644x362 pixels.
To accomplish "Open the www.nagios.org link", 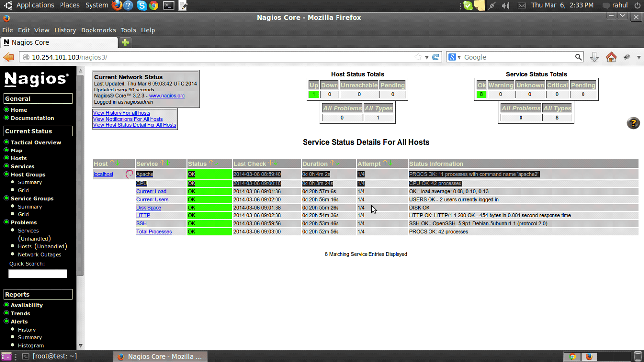I will point(167,96).
